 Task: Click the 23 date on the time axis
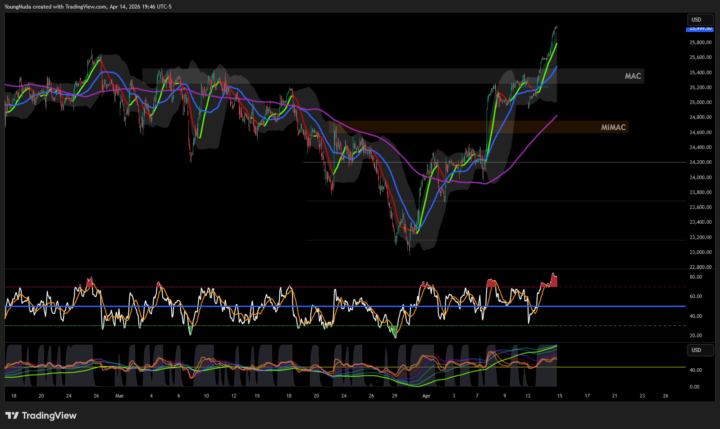point(642,395)
